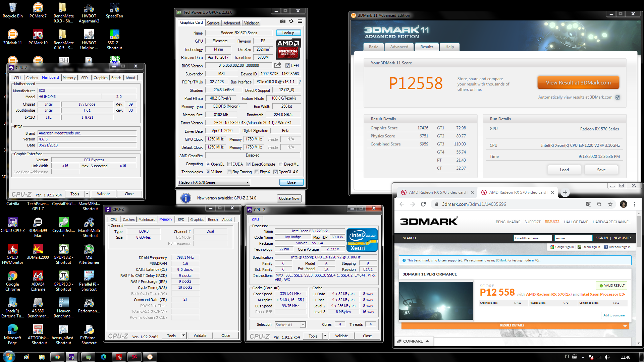
Task: Open volume icon in system tray
Action: click(x=607, y=357)
